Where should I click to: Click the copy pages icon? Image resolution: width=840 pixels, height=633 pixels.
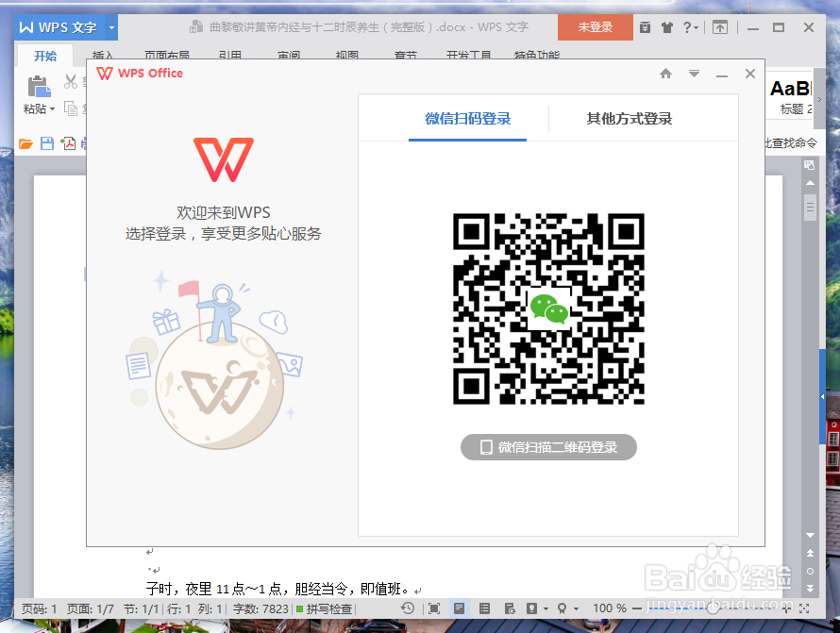tap(71, 108)
